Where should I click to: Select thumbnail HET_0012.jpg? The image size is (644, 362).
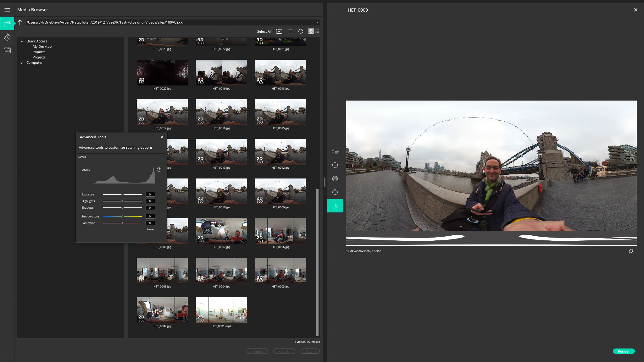pyautogui.click(x=280, y=152)
